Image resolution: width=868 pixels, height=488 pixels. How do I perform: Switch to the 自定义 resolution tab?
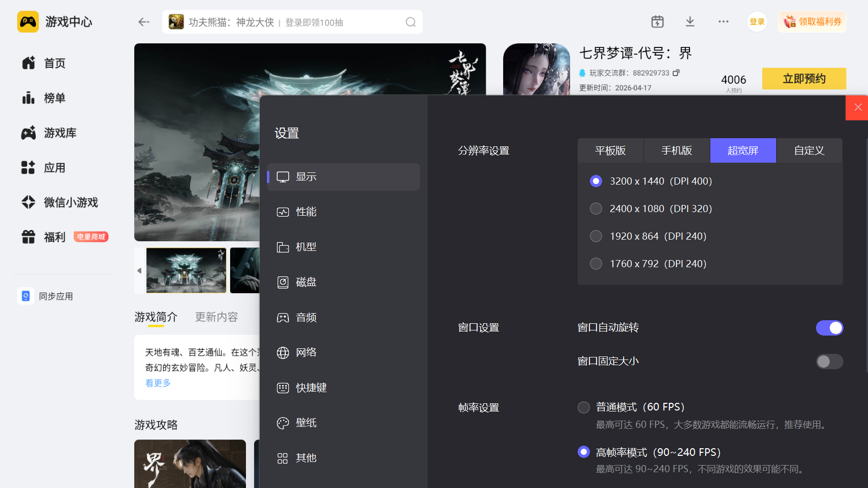point(809,150)
